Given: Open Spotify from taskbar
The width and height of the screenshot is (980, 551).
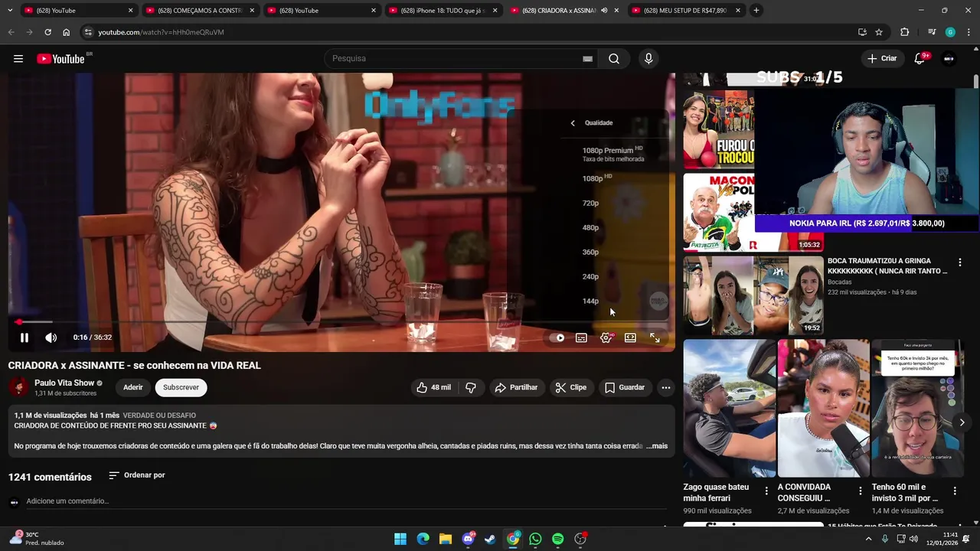Looking at the screenshot, I should click(558, 540).
